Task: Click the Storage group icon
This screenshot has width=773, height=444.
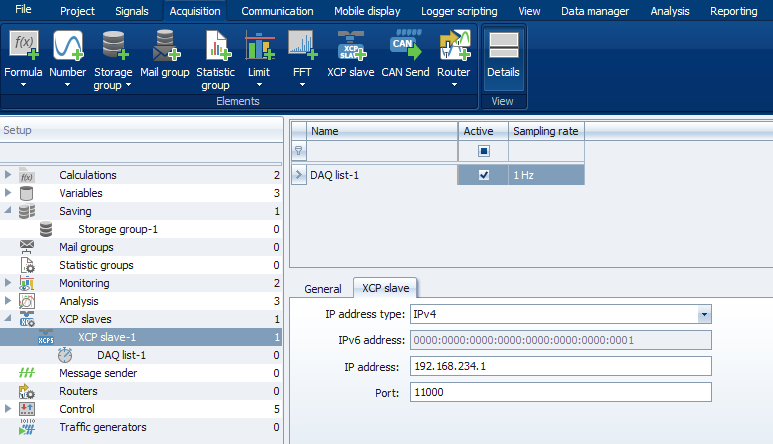Action: pos(113,45)
